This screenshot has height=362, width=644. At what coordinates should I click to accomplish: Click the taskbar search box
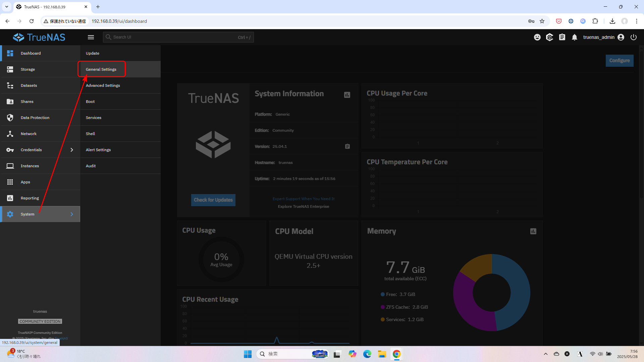click(x=292, y=354)
